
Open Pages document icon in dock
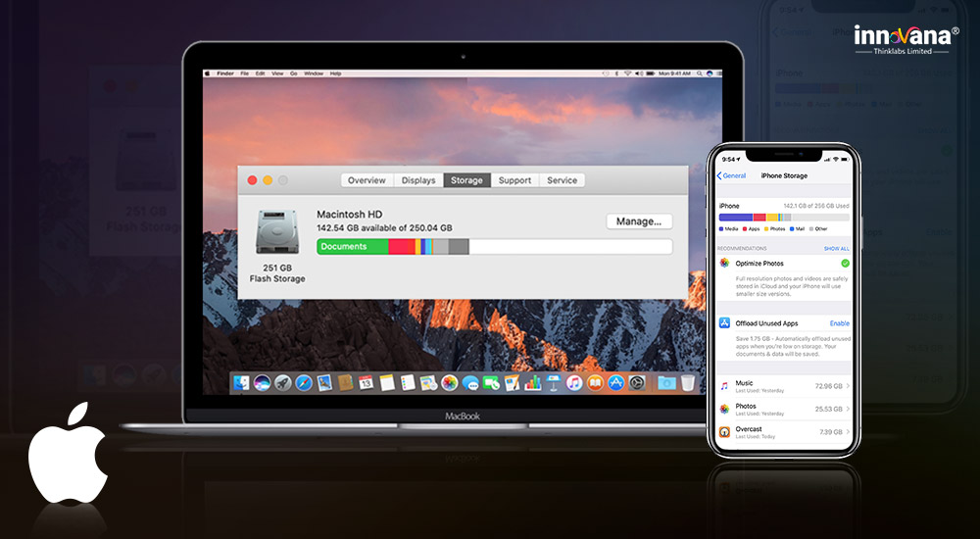pos(512,382)
